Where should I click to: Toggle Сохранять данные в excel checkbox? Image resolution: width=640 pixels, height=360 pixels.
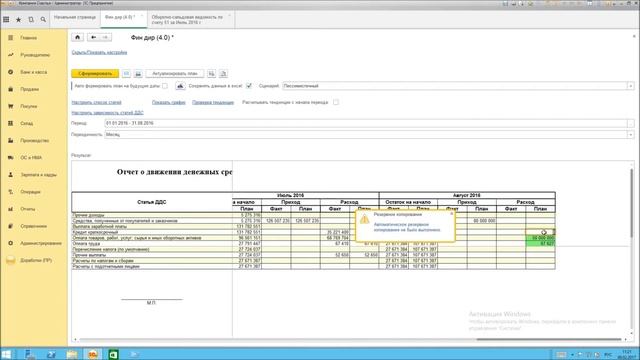(249, 86)
